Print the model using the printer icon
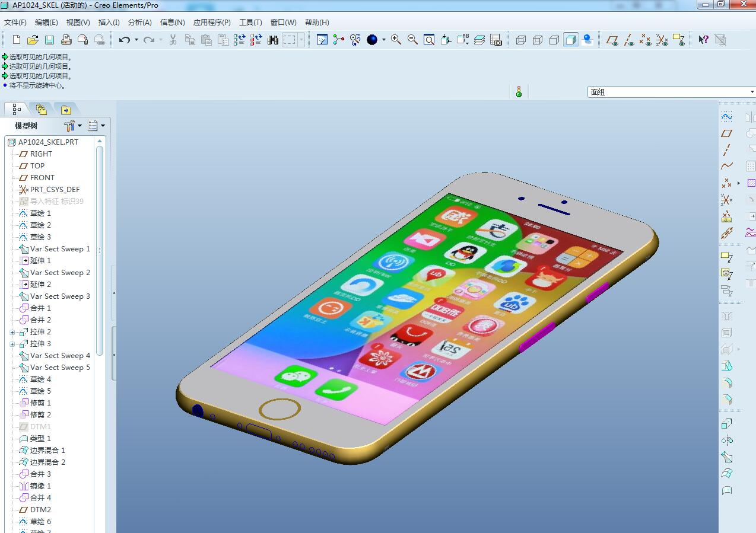 click(x=66, y=40)
